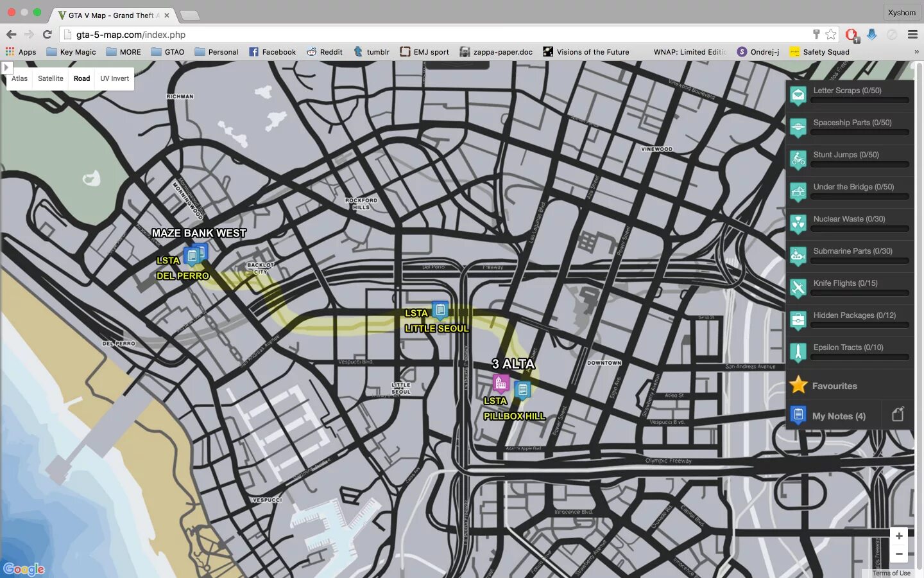Switch map to Atlas view
The height and width of the screenshot is (578, 924).
(20, 78)
